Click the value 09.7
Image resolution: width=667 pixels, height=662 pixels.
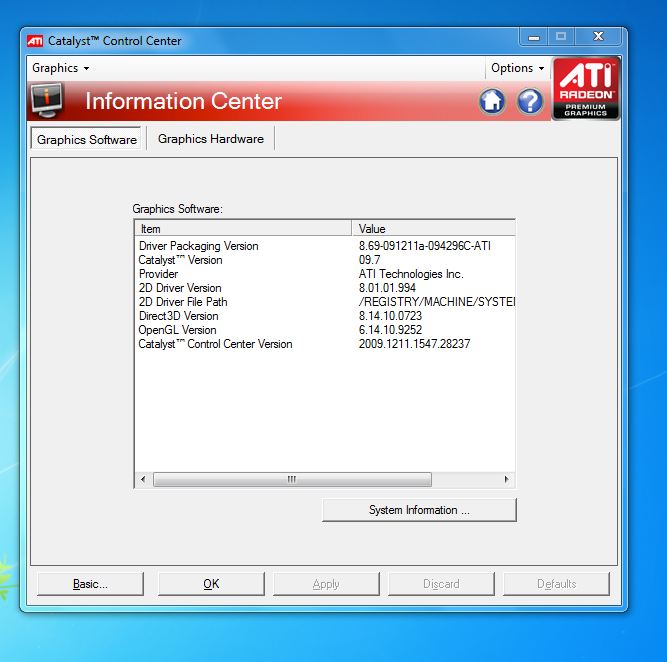370,260
